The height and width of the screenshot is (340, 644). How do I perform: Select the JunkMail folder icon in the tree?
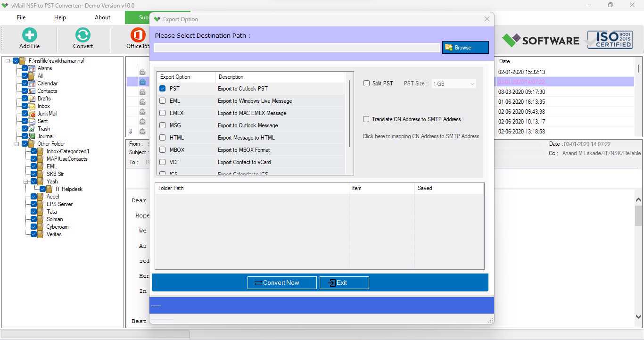(32, 114)
